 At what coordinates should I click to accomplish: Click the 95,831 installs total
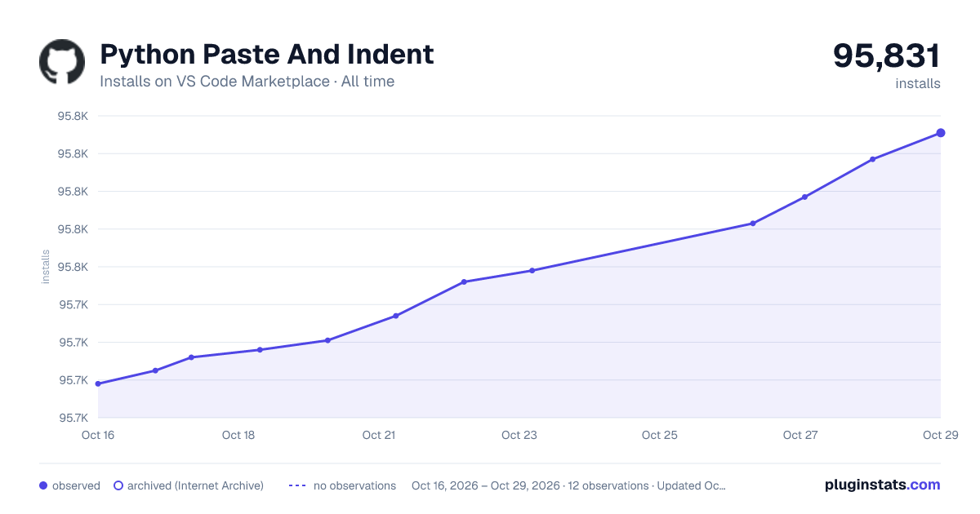pyautogui.click(x=887, y=55)
